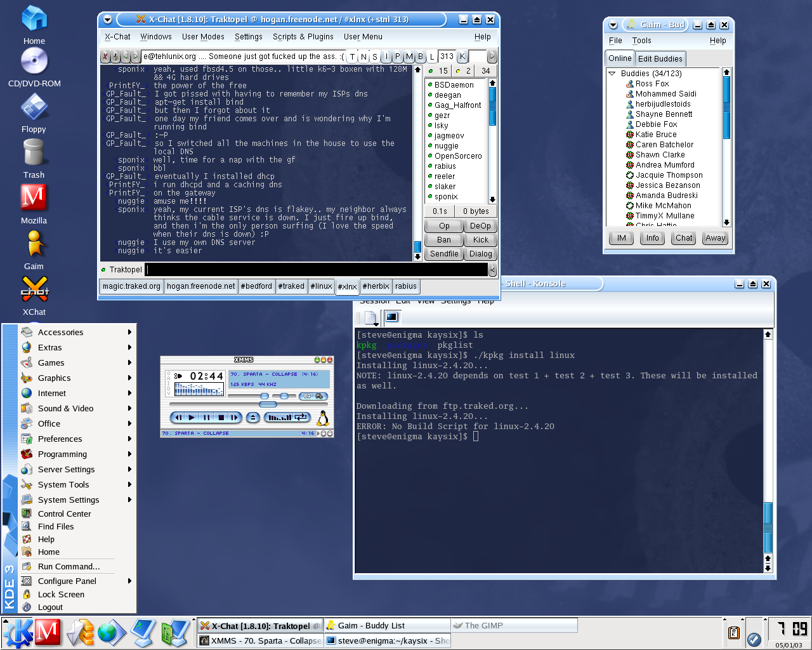Toggle channel mode S in X-Chat
This screenshot has height=650, width=812.
click(375, 56)
